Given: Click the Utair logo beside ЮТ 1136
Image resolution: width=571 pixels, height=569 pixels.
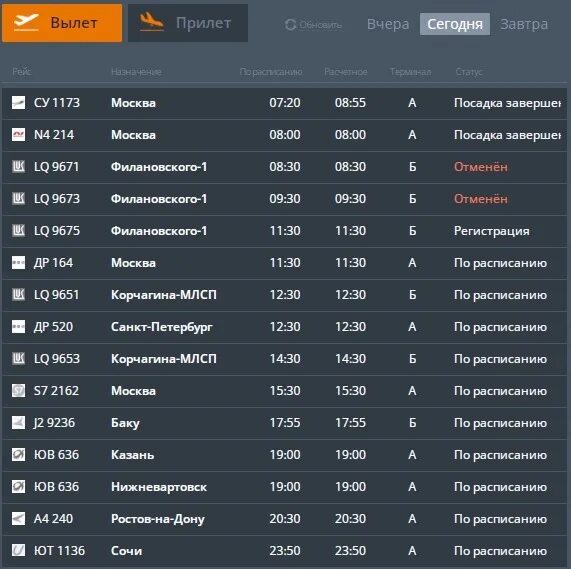Looking at the screenshot, I should (18, 550).
